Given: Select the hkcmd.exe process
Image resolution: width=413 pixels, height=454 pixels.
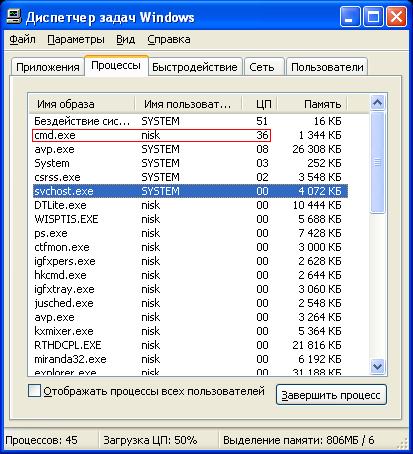Looking at the screenshot, I should tap(190, 275).
